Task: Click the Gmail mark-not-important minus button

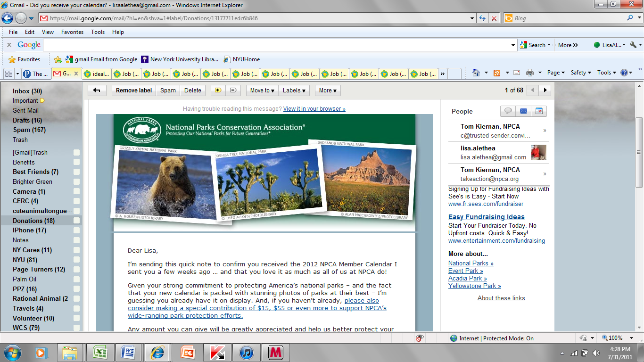Action: click(232, 90)
